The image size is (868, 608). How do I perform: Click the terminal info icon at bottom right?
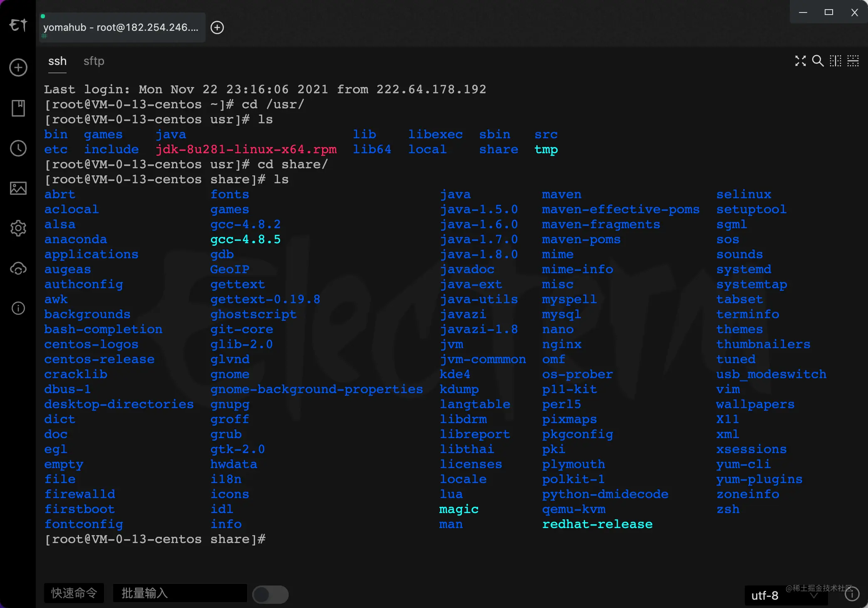[x=852, y=594]
